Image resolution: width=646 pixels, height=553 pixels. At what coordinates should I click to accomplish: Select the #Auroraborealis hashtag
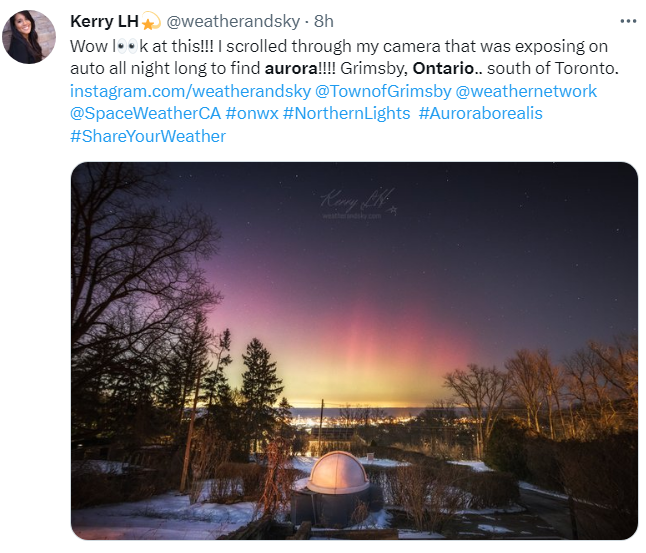[481, 114]
